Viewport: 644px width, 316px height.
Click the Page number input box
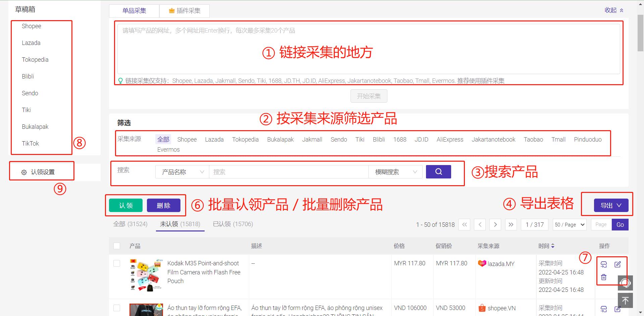coord(601,224)
